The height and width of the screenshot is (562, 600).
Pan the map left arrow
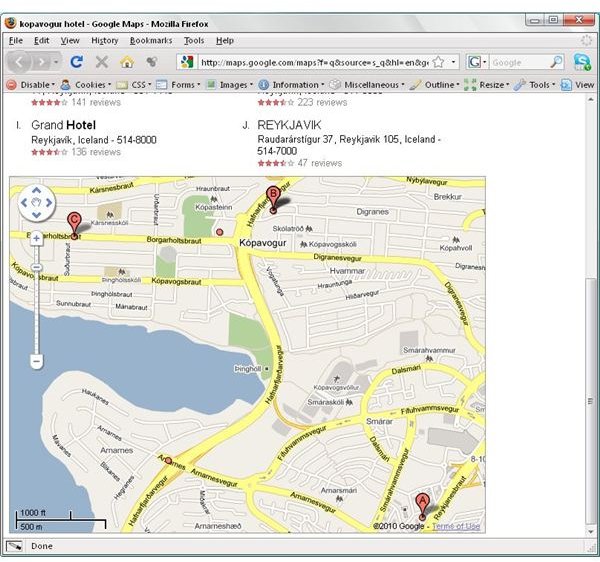click(x=24, y=203)
